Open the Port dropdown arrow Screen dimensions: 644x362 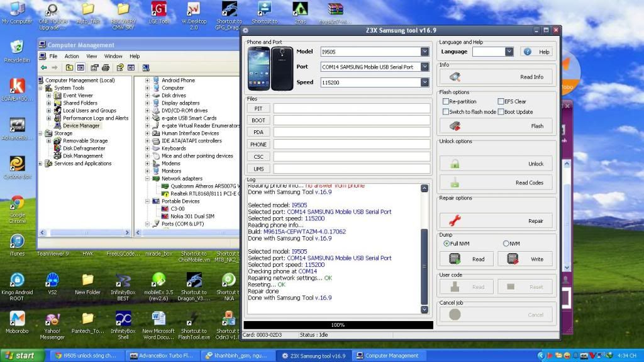point(425,67)
